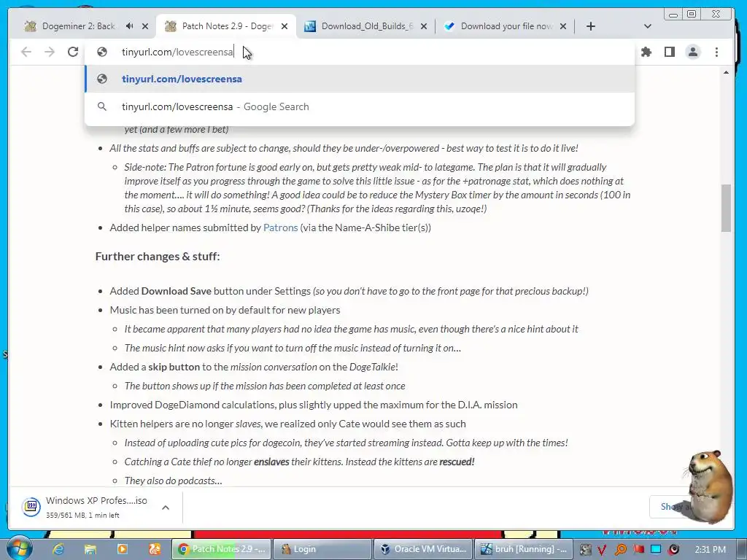This screenshot has height=560, width=747.
Task: Switch to Download_Old_Builds tab
Action: click(x=367, y=26)
